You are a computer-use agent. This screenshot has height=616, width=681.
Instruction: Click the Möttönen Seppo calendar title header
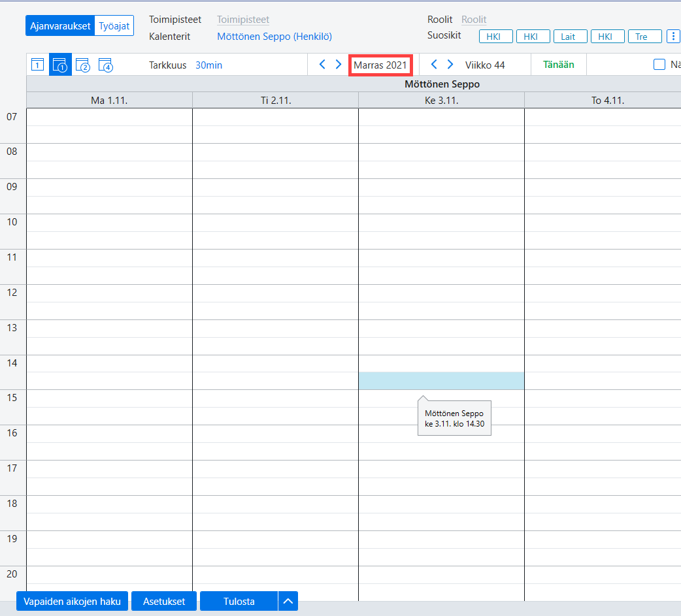pos(442,84)
